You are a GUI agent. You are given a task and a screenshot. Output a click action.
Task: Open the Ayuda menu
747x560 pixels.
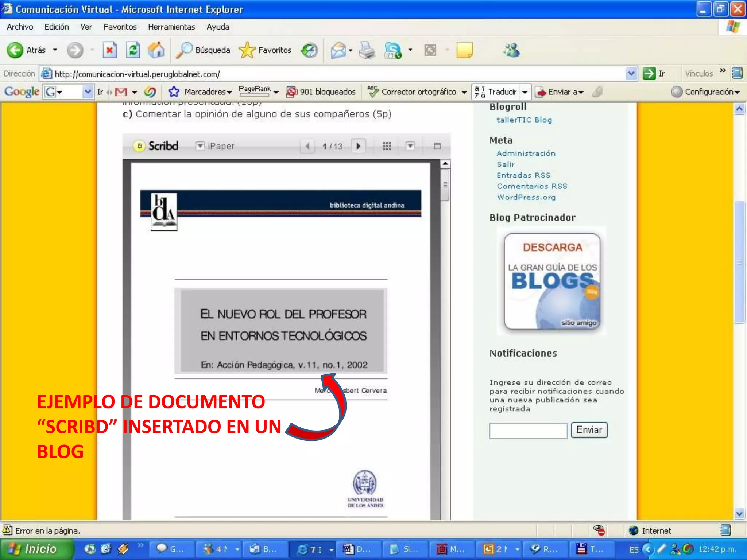click(218, 27)
